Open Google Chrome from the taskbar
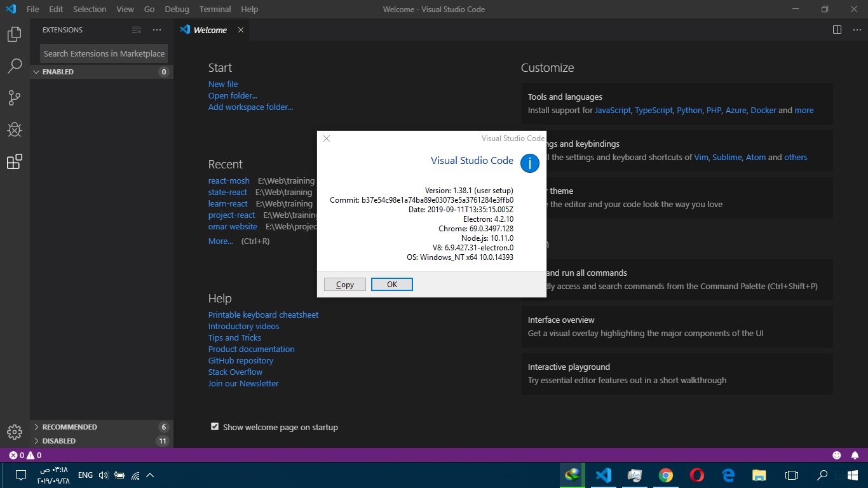 (x=665, y=475)
